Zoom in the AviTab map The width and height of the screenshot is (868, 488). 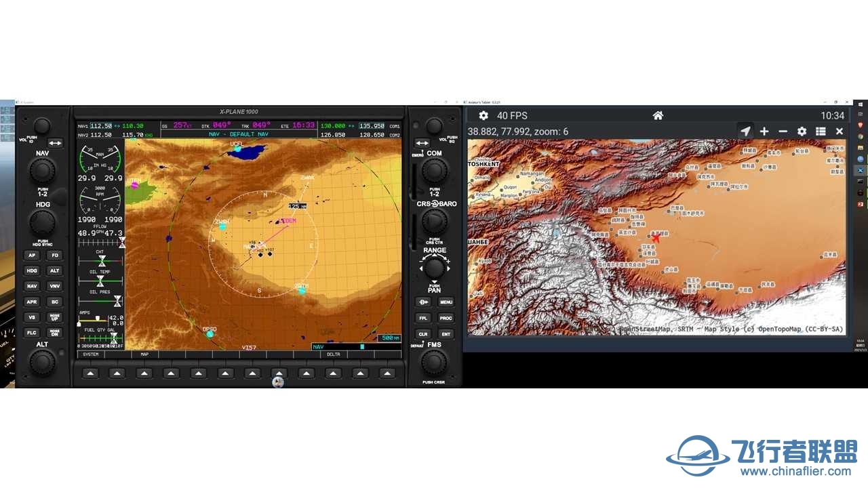pyautogui.click(x=764, y=131)
